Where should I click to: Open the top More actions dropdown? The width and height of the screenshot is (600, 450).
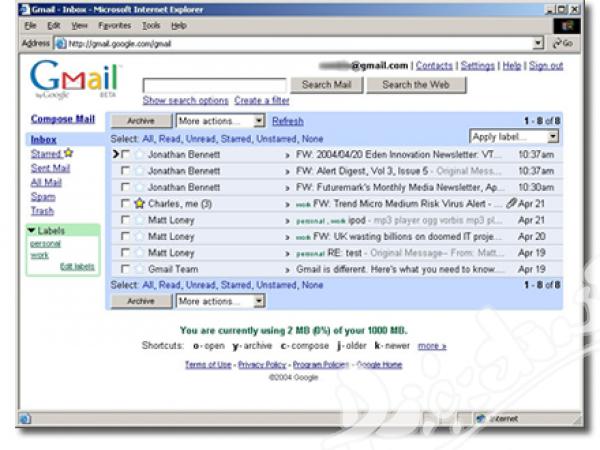(x=220, y=121)
